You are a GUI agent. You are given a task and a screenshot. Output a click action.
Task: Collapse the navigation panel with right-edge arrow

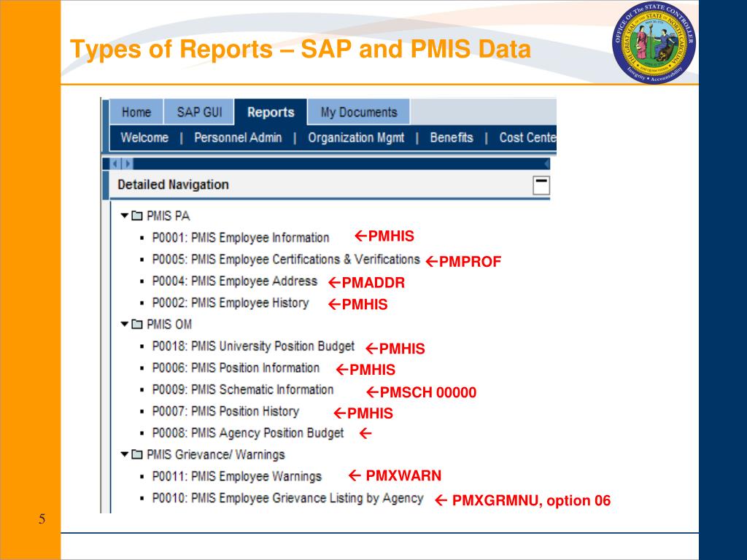(x=546, y=164)
